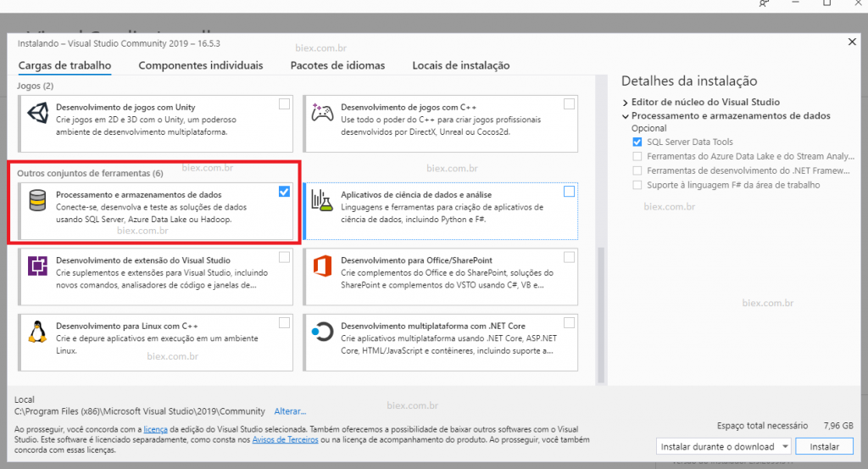
Task: Switch to Cargas de trabalho tab
Action: tap(64, 65)
